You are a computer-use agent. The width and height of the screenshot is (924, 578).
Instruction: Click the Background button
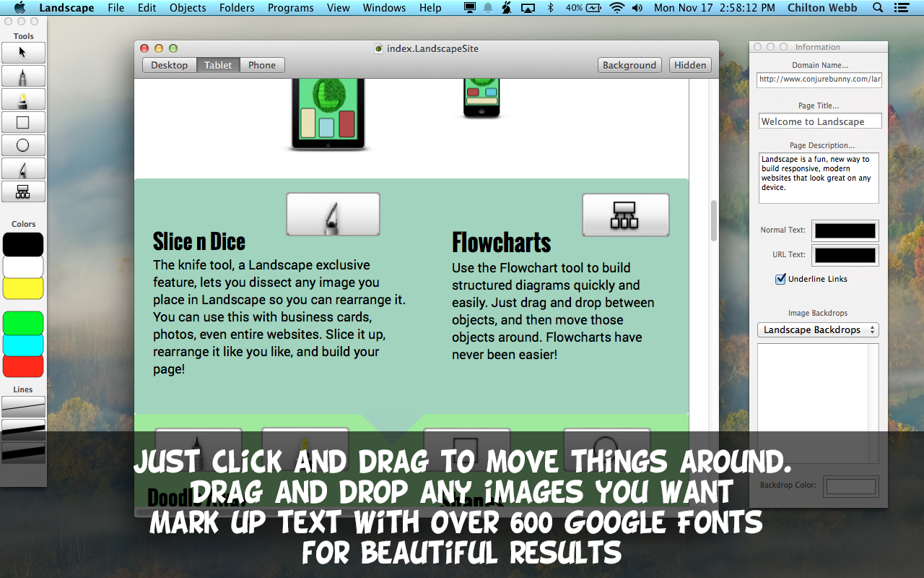pyautogui.click(x=629, y=65)
